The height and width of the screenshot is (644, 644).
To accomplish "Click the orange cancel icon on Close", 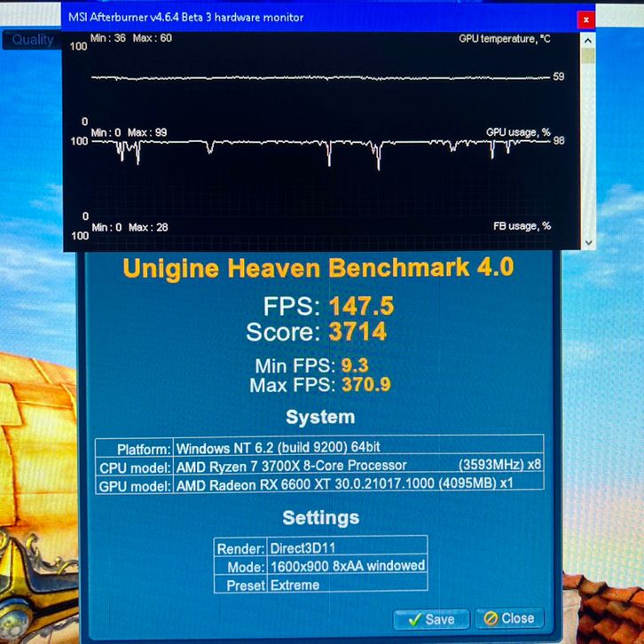I will 491,618.
